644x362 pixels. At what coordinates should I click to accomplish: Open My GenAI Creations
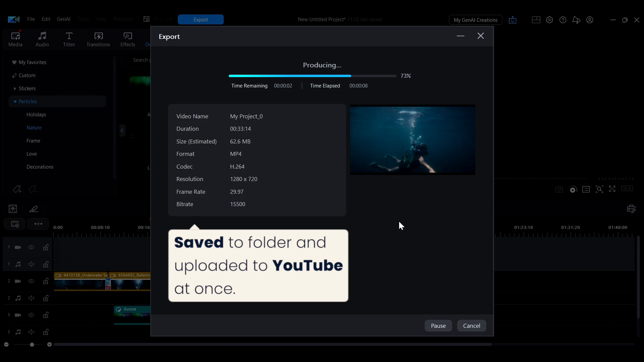click(x=475, y=20)
